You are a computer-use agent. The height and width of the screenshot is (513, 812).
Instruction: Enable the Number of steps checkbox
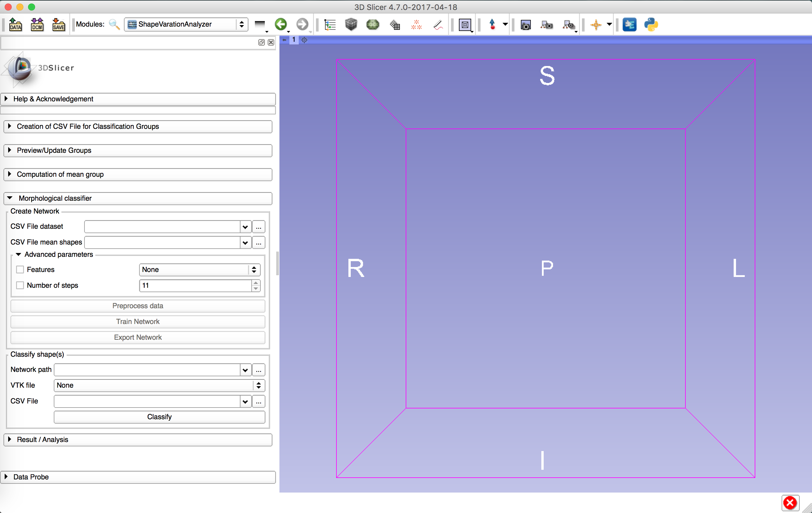20,285
